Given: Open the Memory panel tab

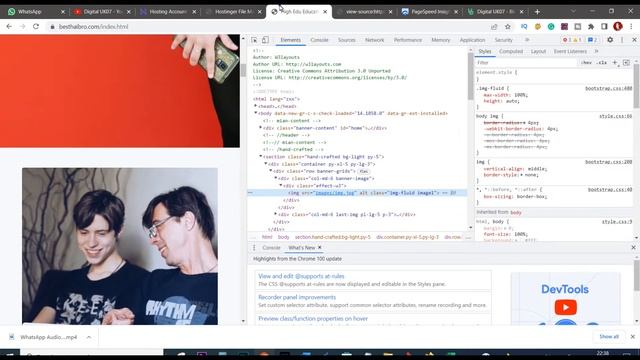Looking at the screenshot, I should [440, 40].
